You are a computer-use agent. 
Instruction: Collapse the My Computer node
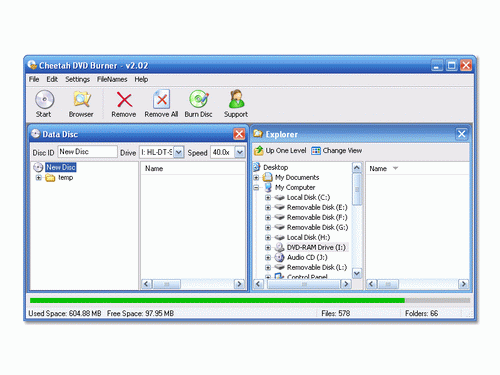point(256,188)
